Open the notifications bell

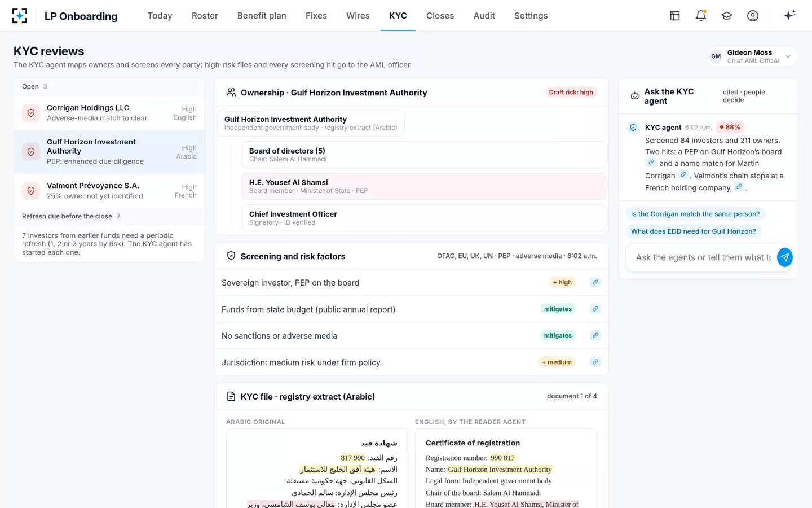point(701,16)
